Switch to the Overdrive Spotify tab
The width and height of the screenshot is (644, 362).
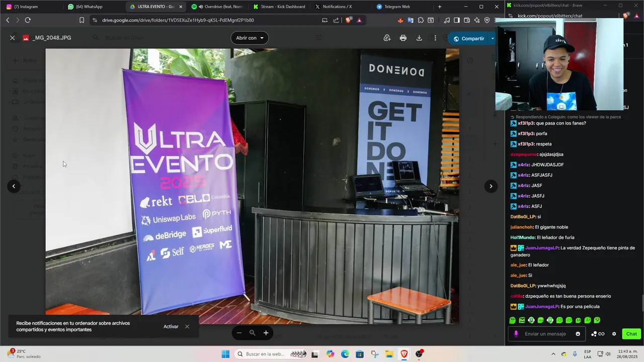(218, 7)
